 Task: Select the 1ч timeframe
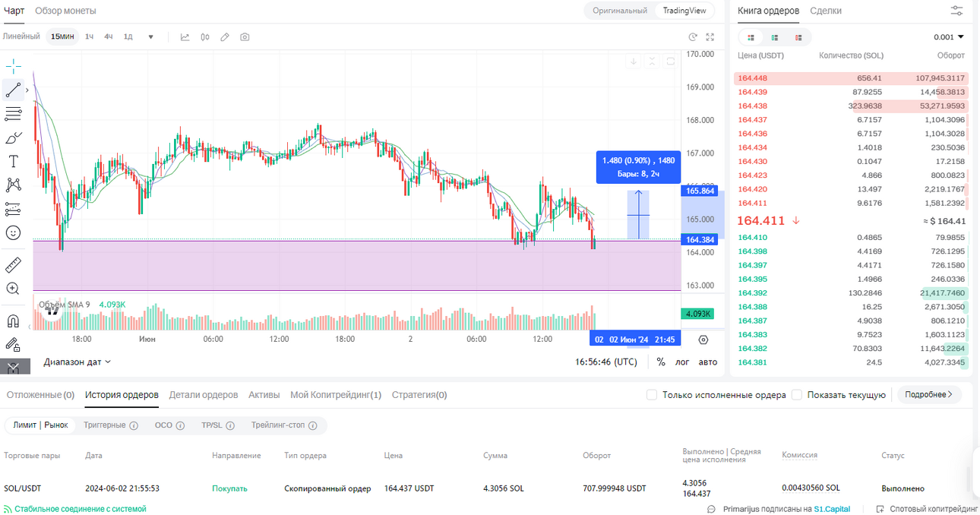(x=90, y=36)
